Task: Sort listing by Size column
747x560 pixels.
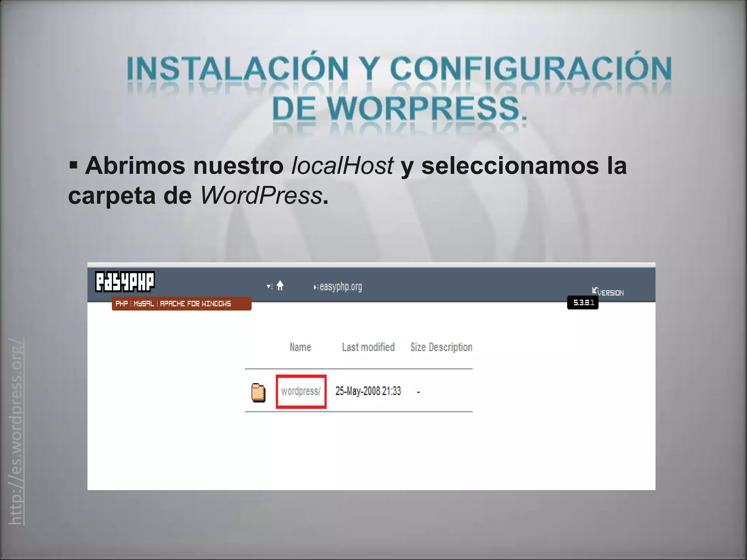Action: click(x=418, y=347)
